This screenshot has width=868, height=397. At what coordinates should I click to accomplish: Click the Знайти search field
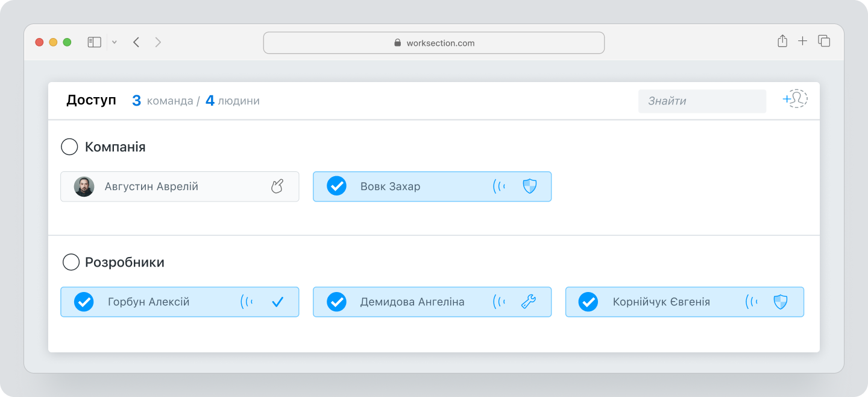702,101
